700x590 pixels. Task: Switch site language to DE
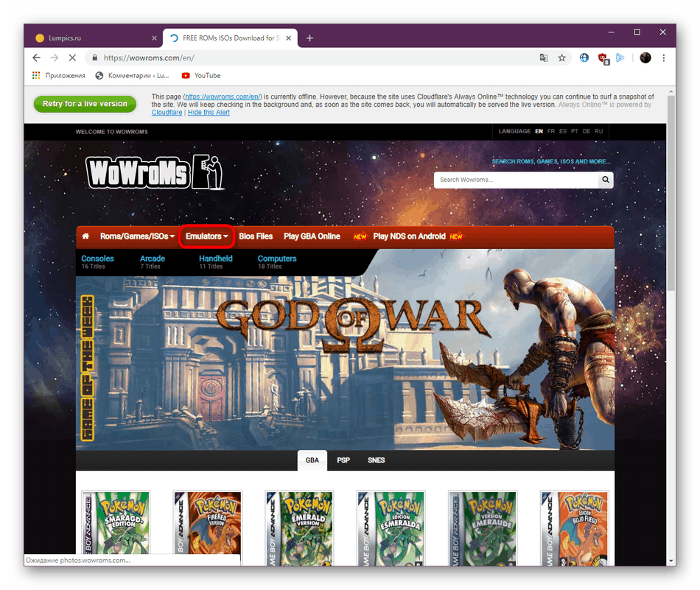click(x=587, y=131)
